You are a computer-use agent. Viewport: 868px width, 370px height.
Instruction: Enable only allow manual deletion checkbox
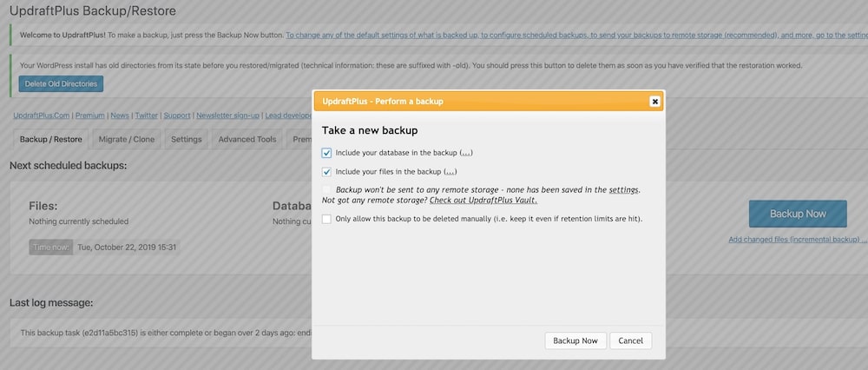[x=326, y=219]
